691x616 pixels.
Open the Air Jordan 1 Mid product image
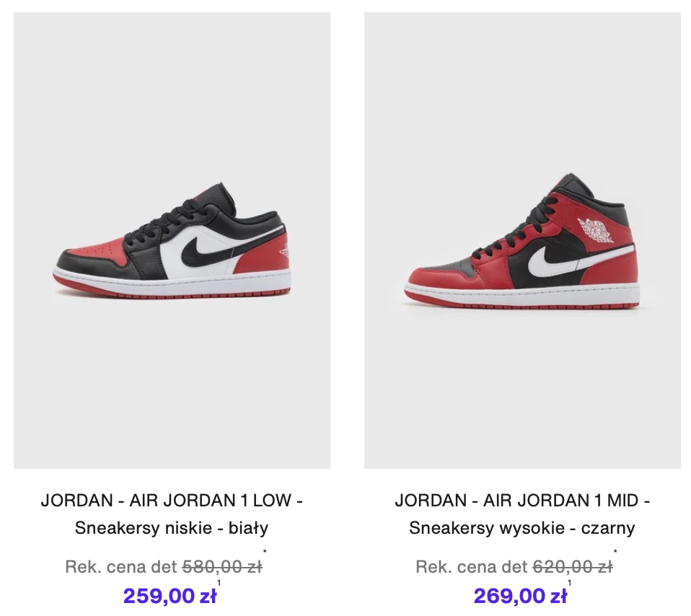tap(522, 240)
